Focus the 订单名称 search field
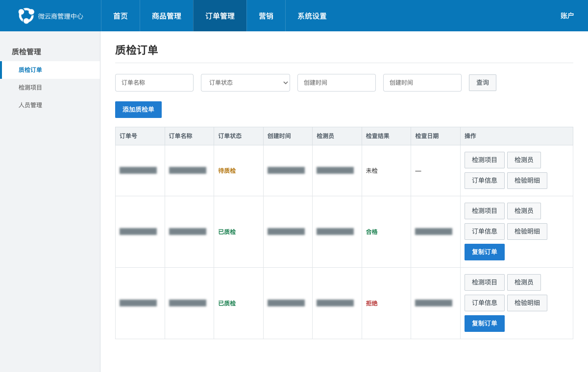Image resolution: width=588 pixels, height=372 pixels. pos(154,83)
